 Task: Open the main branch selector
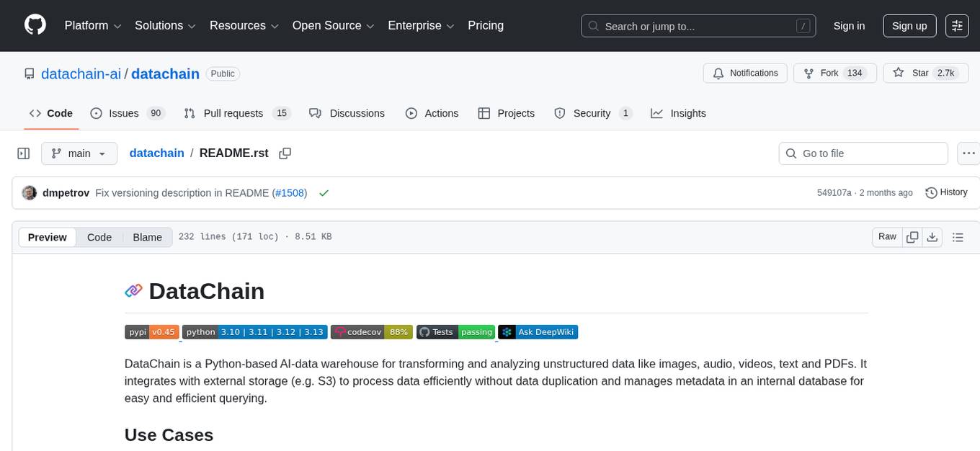(79, 153)
